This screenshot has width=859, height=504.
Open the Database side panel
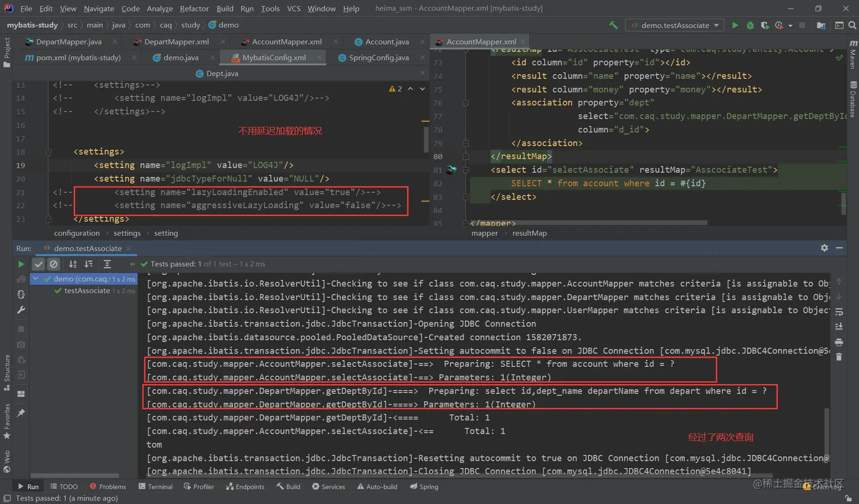[x=853, y=99]
